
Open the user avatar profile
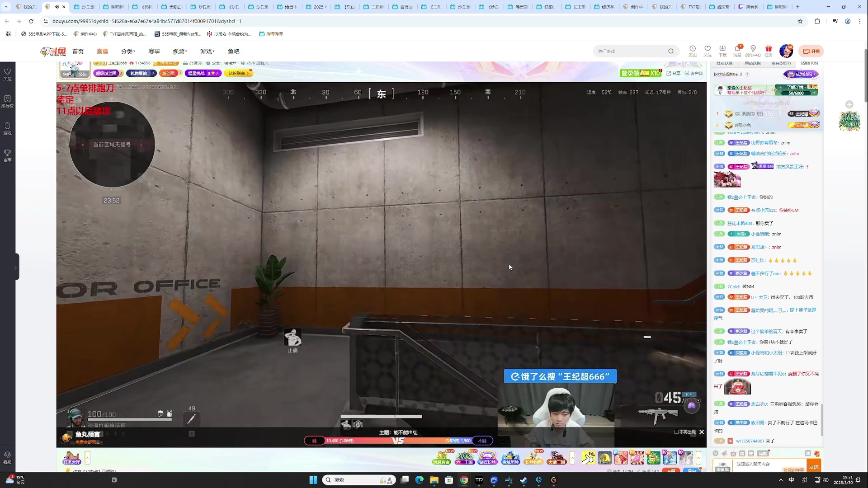pyautogui.click(x=786, y=51)
